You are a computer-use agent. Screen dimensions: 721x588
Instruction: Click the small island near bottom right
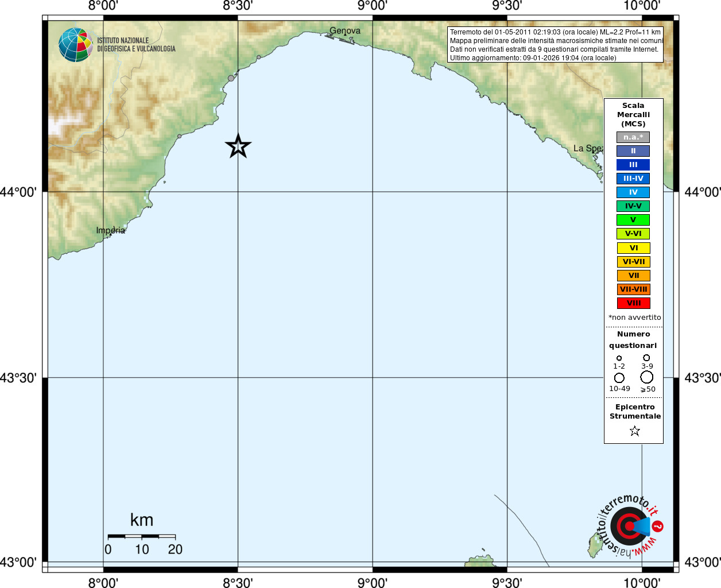(595, 546)
